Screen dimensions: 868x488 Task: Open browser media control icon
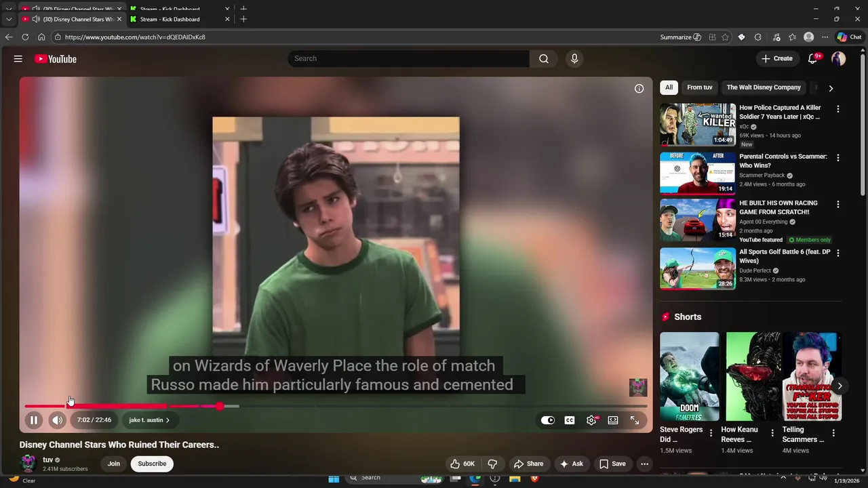[x=776, y=37]
